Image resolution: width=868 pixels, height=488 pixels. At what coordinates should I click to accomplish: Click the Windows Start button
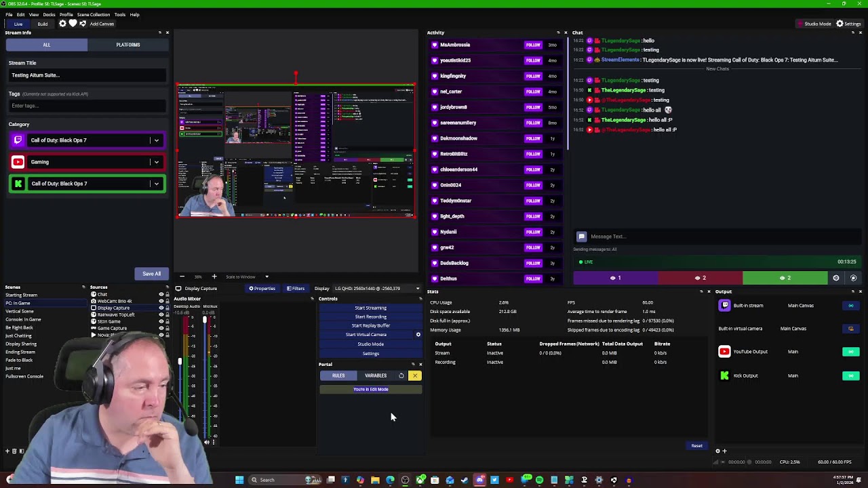point(239,480)
